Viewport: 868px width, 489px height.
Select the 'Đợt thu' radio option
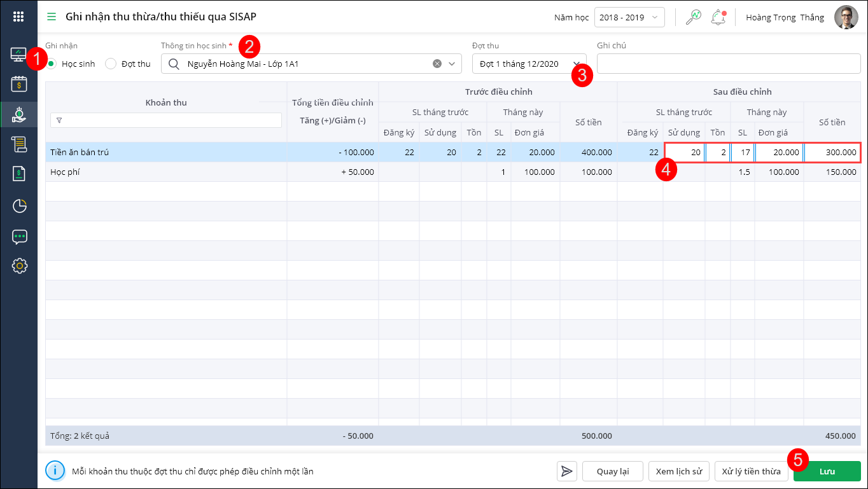111,64
